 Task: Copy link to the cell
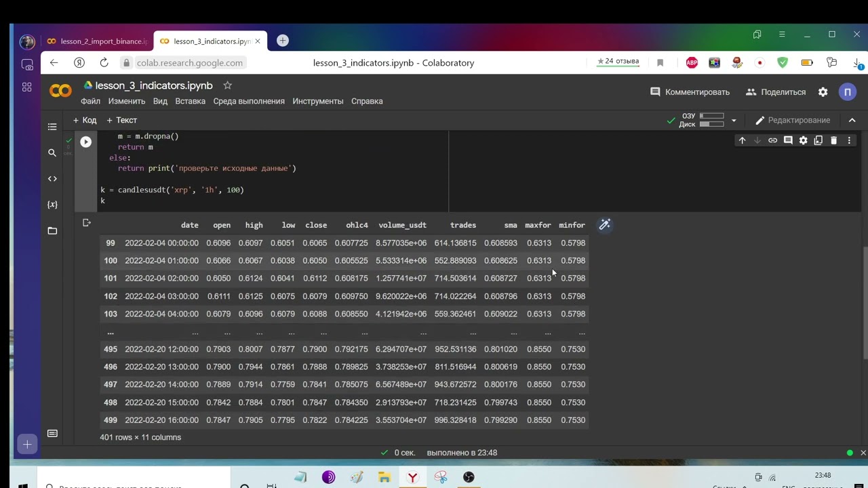(x=772, y=140)
